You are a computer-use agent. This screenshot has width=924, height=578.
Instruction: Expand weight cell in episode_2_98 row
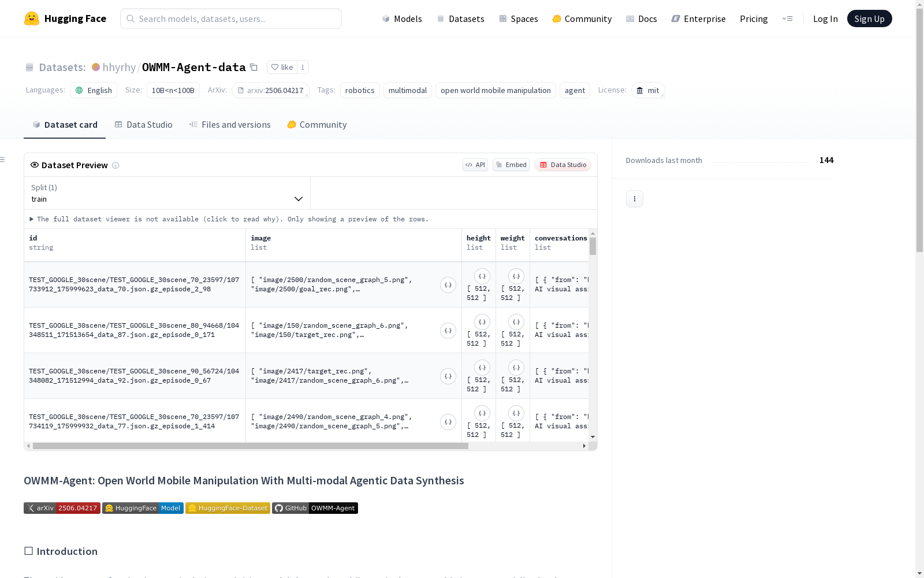[516, 276]
